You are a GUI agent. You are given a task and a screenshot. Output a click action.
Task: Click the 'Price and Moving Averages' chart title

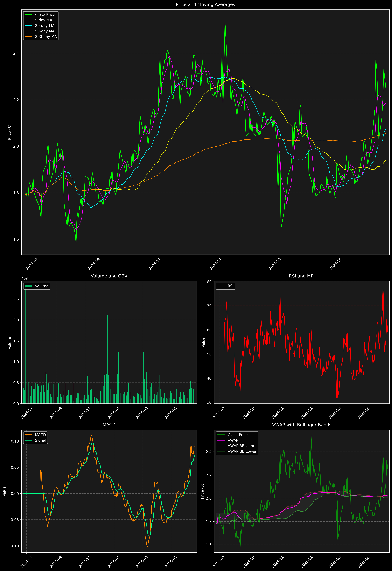tap(205, 4)
